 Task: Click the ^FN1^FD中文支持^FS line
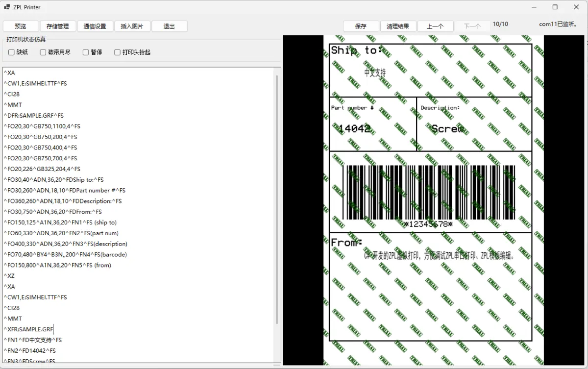pyautogui.click(x=32, y=340)
